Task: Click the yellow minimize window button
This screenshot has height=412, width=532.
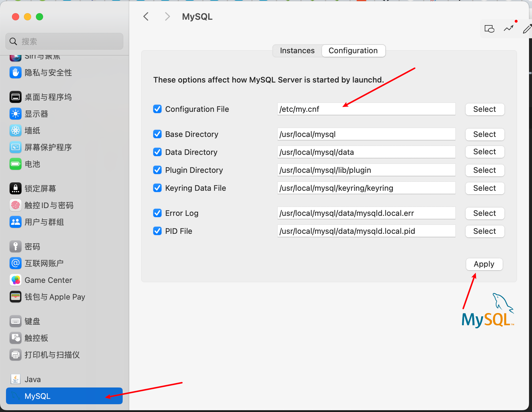Action: coord(28,17)
